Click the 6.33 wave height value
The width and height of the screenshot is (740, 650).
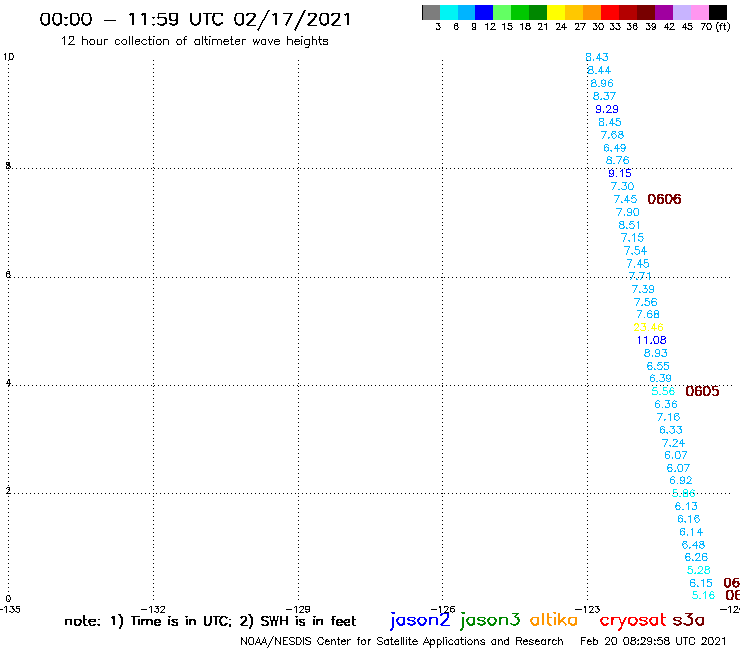671,430
